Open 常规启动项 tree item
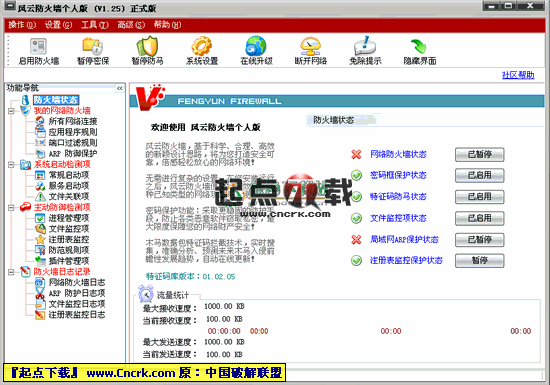This screenshot has width=550, height=385. (x=69, y=175)
